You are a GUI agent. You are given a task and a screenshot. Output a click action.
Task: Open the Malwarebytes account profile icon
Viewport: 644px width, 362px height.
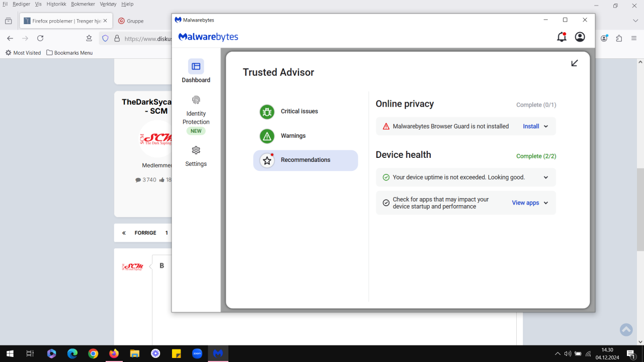pyautogui.click(x=580, y=37)
